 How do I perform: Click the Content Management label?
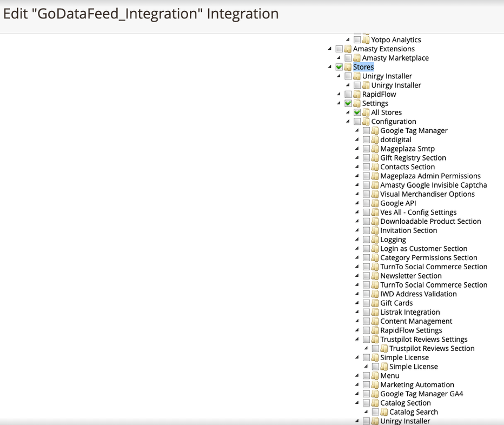pos(416,321)
